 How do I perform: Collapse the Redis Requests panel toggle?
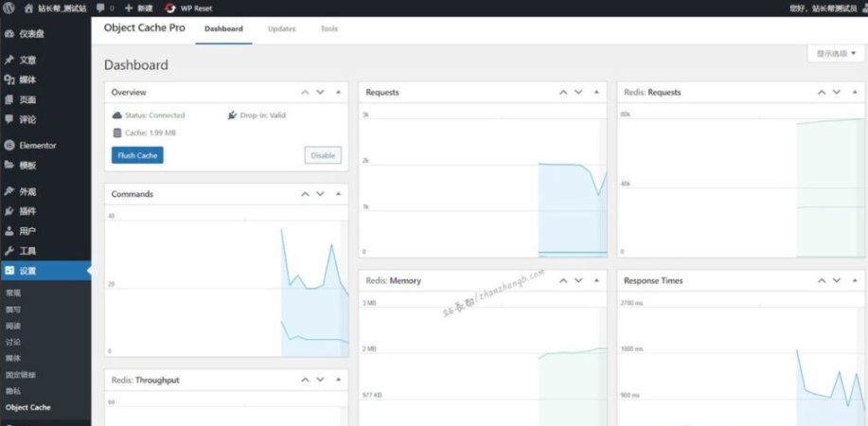pos(855,93)
